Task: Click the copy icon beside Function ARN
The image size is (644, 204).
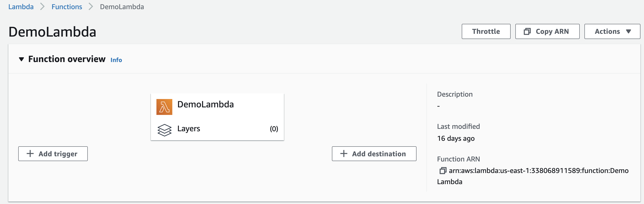Action: click(443, 171)
